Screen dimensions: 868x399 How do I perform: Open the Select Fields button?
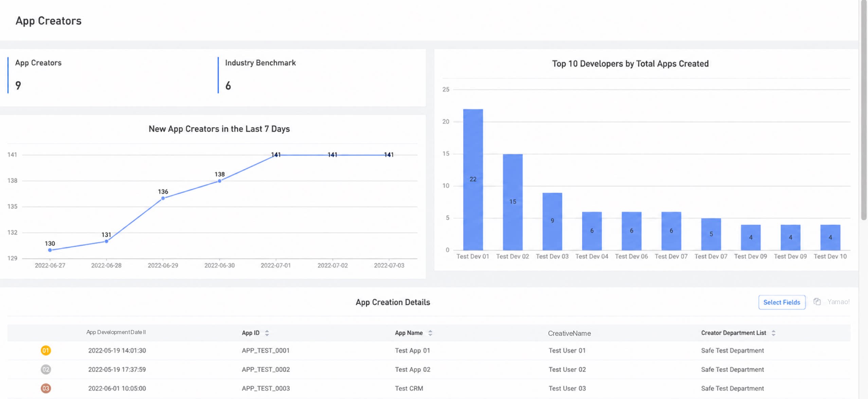(782, 302)
